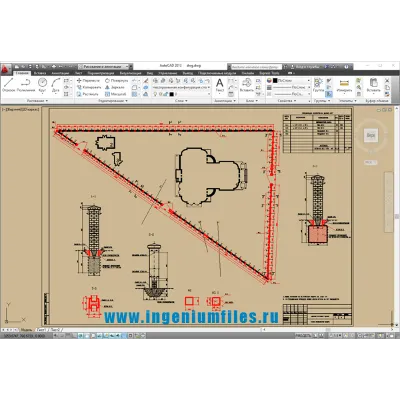
Task: Expand the Утилиты panel
Action: pyautogui.click(x=347, y=101)
